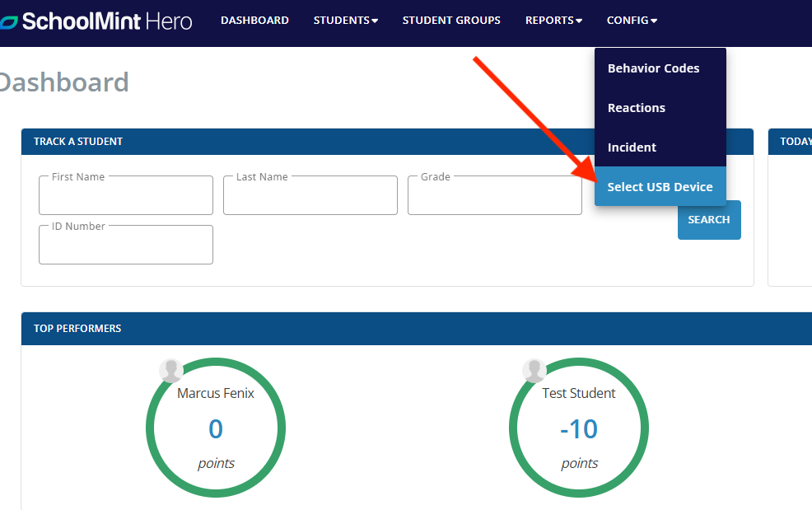Screen dimensions: 812x510
Task: Select the Select USB Device option
Action: pos(660,186)
